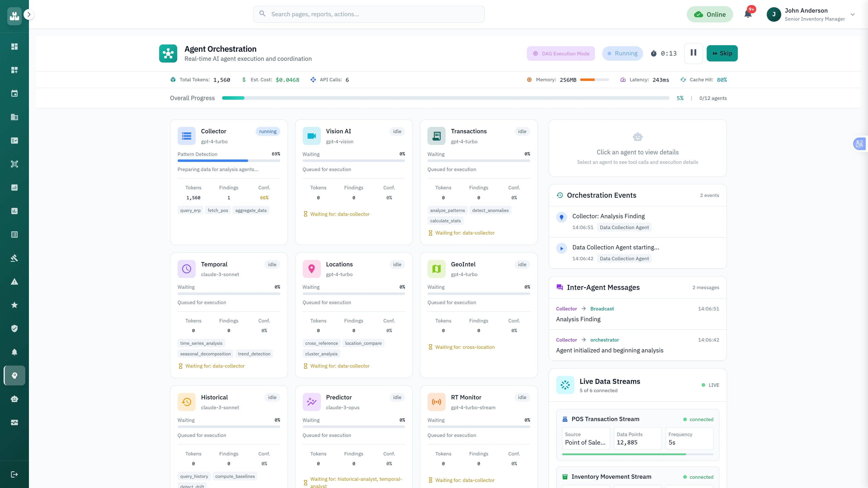Toggle pause on the running orchestration
This screenshot has height=488, width=868.
pos(693,53)
